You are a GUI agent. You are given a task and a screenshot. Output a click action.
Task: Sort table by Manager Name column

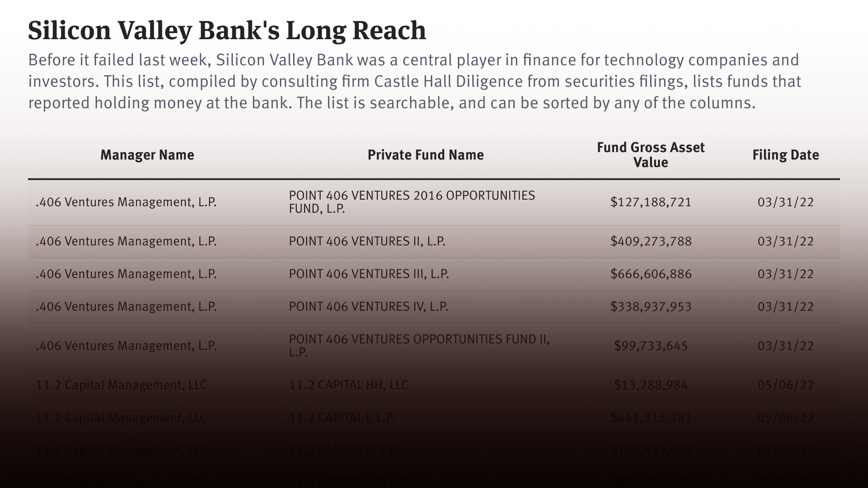[x=147, y=155]
